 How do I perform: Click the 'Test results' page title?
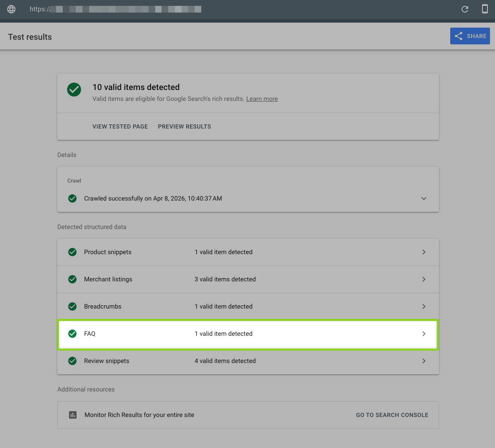point(30,37)
